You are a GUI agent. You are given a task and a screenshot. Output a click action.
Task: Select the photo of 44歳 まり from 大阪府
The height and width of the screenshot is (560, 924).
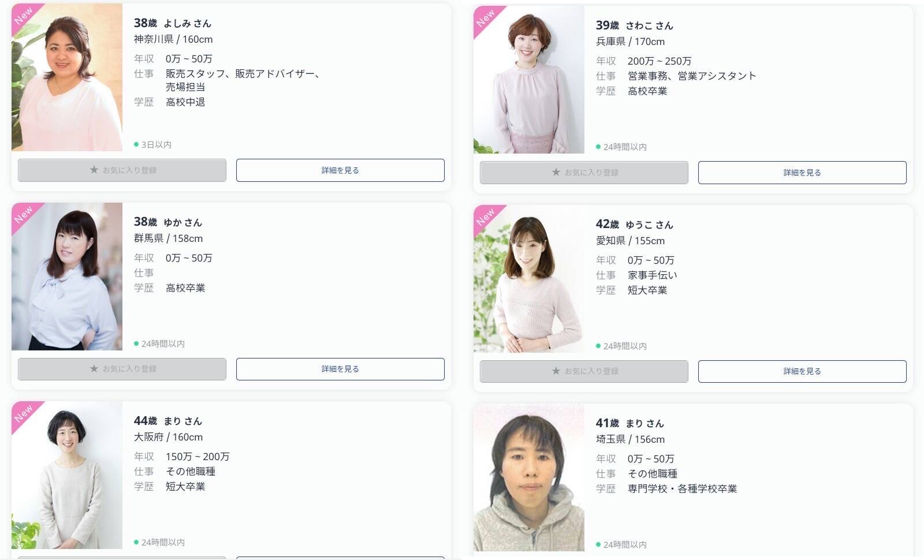[x=67, y=475]
